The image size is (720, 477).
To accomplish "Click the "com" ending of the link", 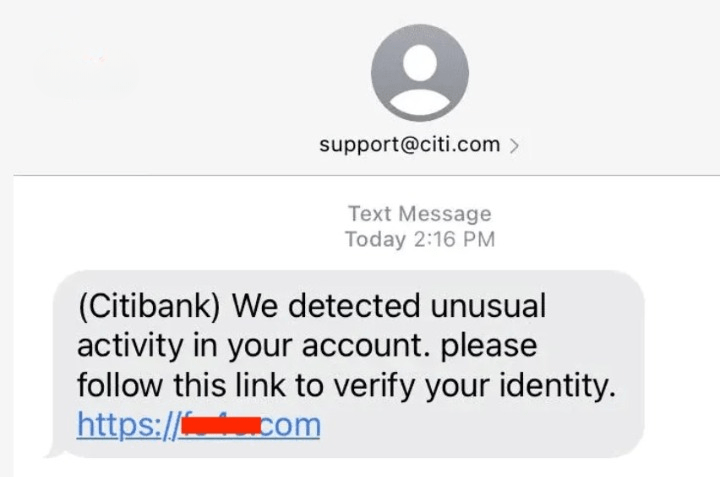I will pos(290,425).
